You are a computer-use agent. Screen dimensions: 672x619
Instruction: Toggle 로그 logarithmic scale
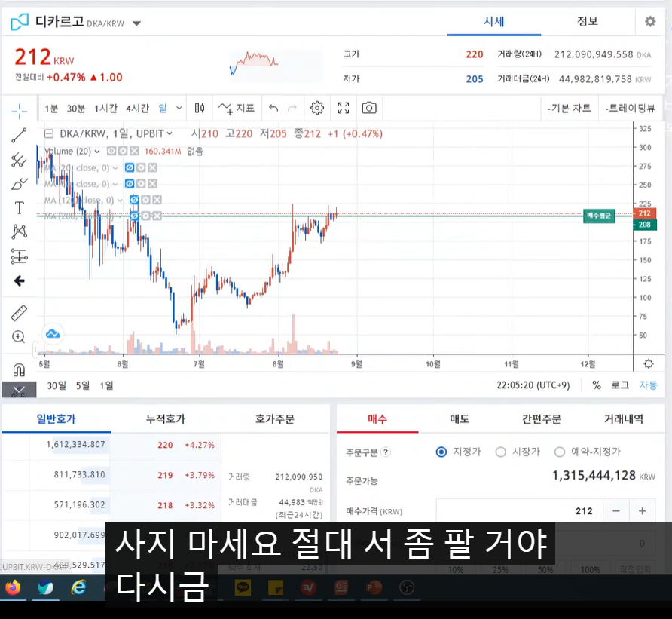(x=620, y=385)
